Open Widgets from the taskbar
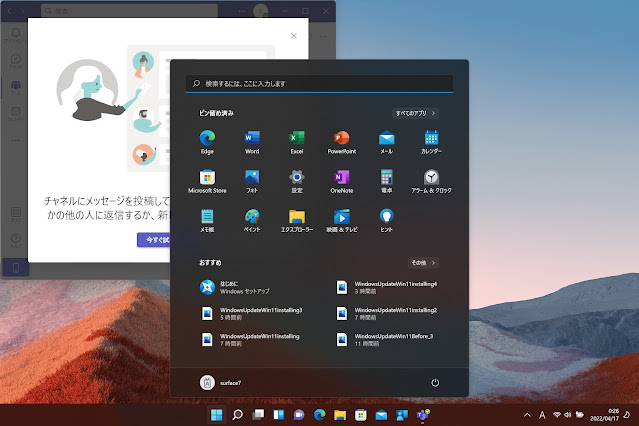Screen dimensions: 639x426 278,415
